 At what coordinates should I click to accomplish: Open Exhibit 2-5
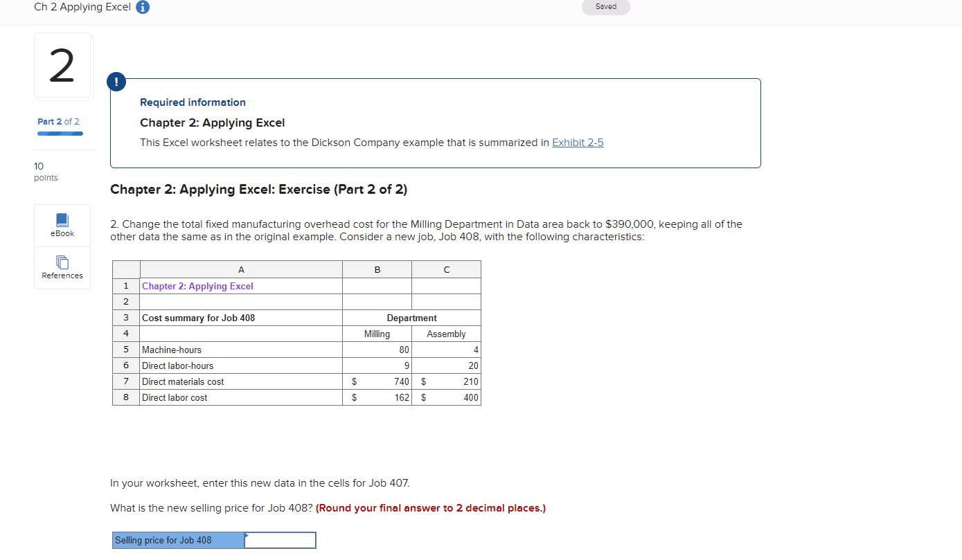tap(578, 142)
